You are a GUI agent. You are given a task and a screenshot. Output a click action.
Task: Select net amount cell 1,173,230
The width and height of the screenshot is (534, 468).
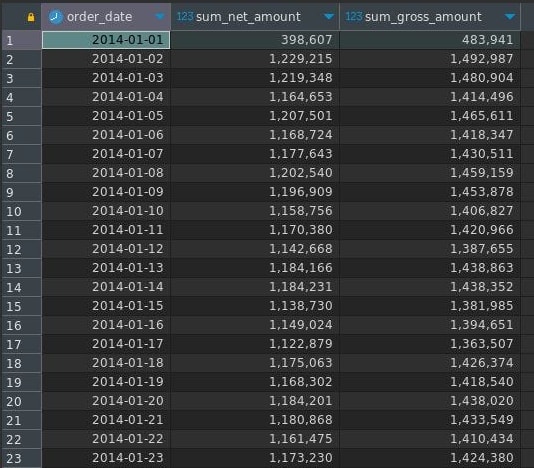255,458
